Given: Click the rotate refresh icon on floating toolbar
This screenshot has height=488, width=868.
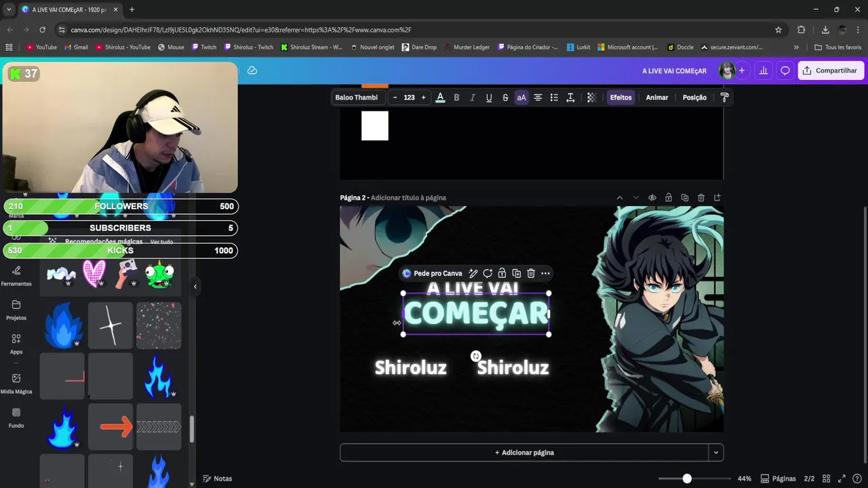Looking at the screenshot, I should point(488,274).
